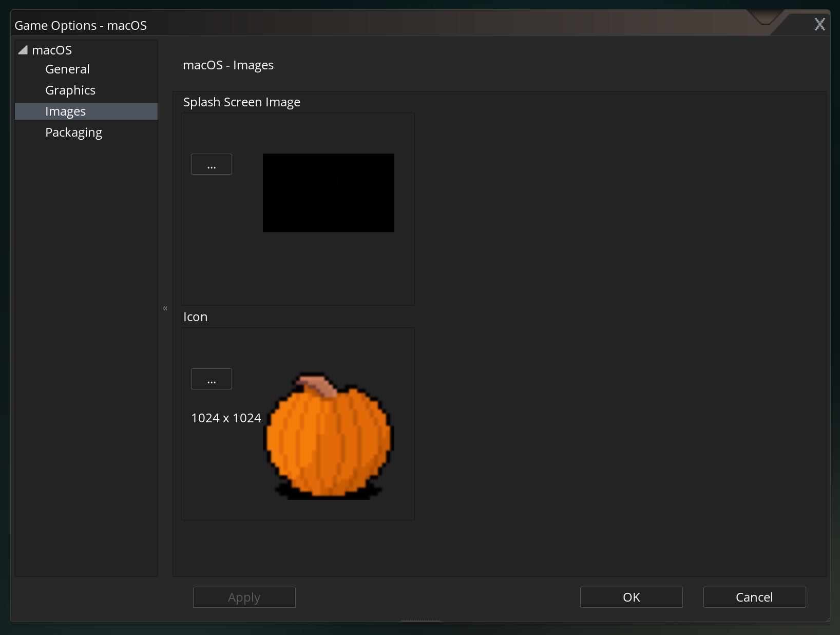Viewport: 840px width, 635px height.
Task: Switch to the Packaging options page
Action: [x=73, y=132]
